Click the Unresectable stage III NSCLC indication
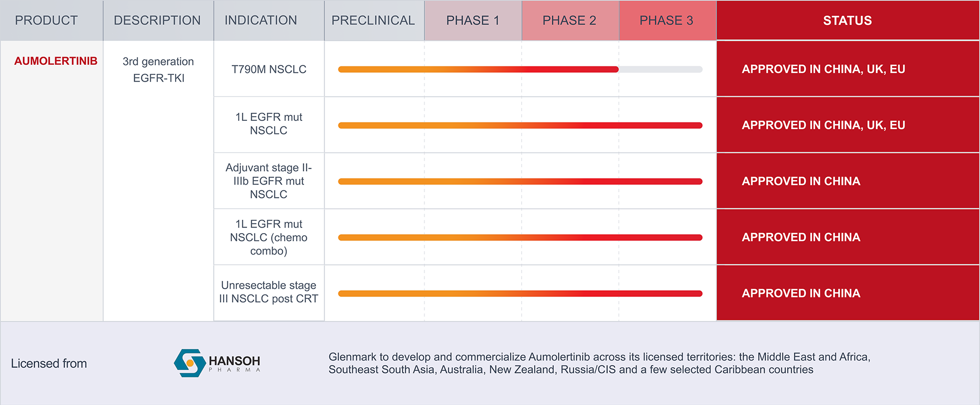Viewport: 980px width, 405px height. [269, 292]
